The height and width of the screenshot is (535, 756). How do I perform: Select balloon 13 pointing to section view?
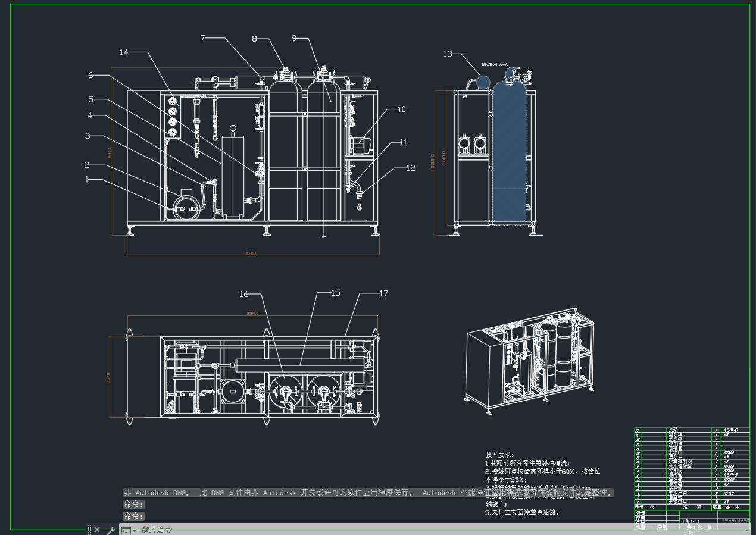(447, 53)
